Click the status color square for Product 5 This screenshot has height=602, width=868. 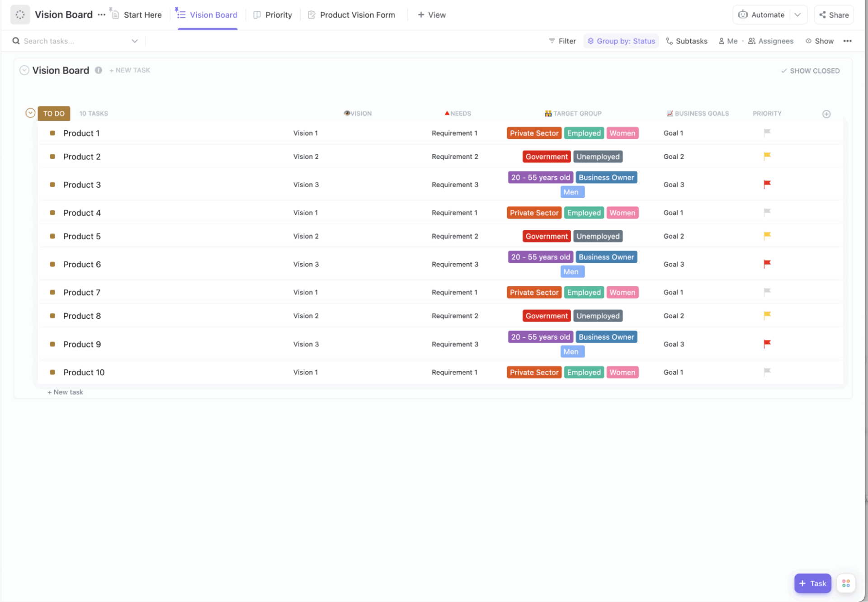[x=52, y=236]
